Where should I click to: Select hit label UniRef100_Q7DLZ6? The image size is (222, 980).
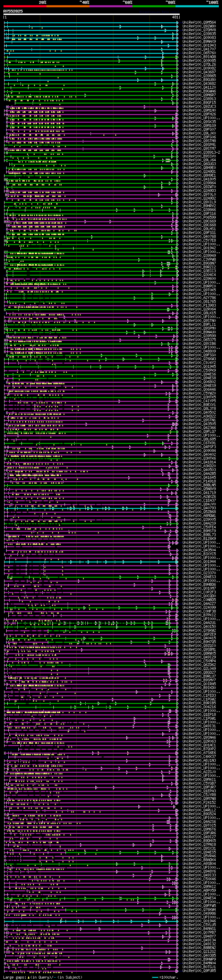[199, 64]
